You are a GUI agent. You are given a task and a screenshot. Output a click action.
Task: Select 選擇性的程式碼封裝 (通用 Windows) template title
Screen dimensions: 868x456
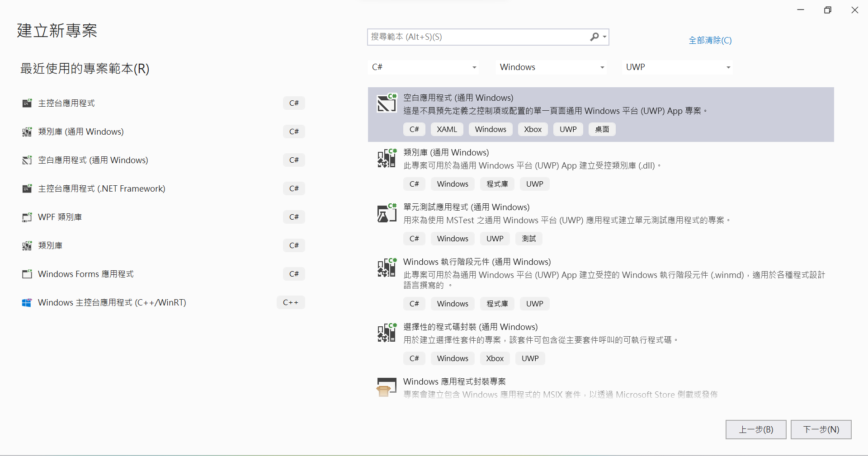(x=470, y=327)
